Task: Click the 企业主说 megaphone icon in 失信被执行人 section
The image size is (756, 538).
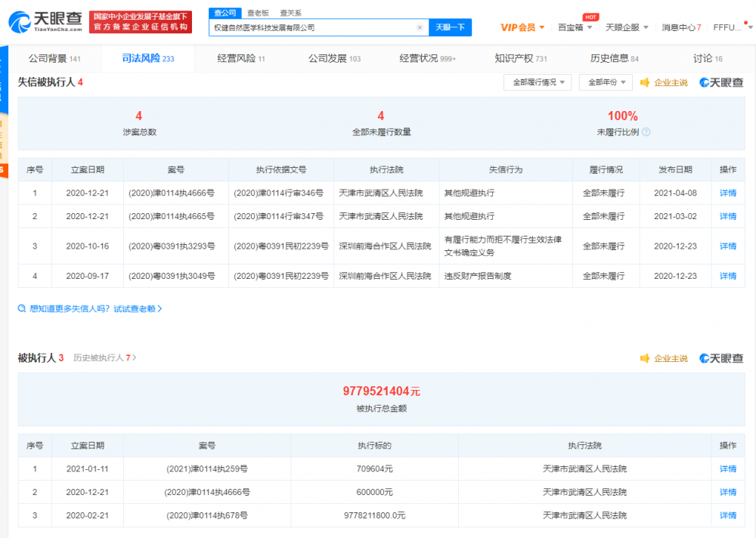Action: pos(645,82)
